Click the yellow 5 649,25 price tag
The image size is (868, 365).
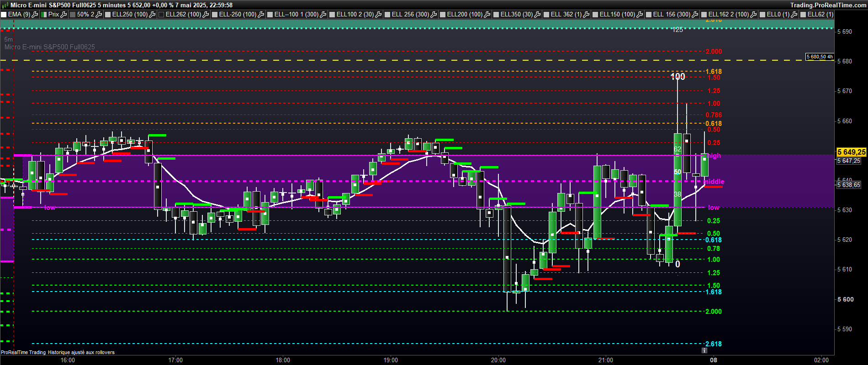(x=851, y=152)
